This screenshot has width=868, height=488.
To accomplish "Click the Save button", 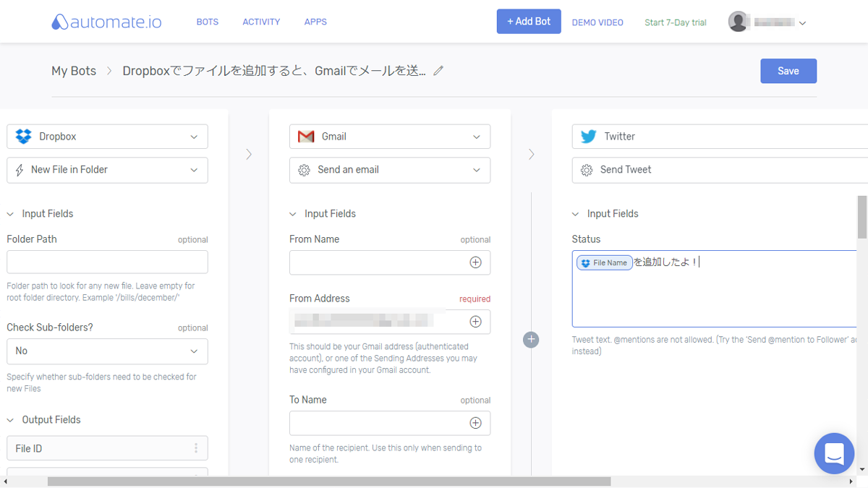I will coord(788,70).
